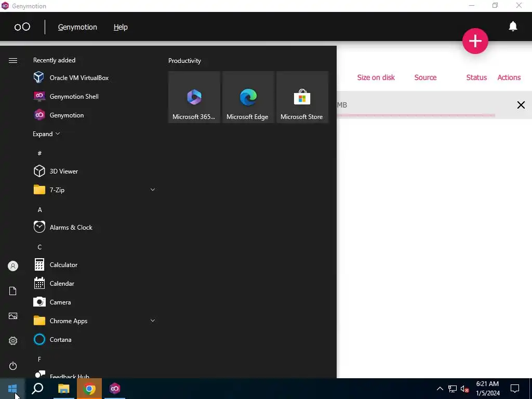Open the Help menu

121,27
